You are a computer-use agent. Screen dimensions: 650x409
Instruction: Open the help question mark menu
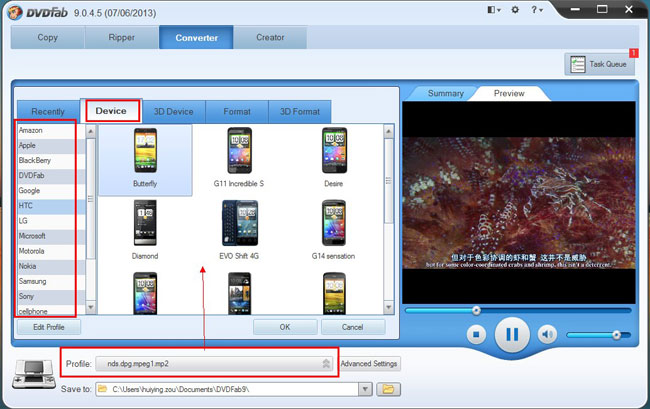537,10
